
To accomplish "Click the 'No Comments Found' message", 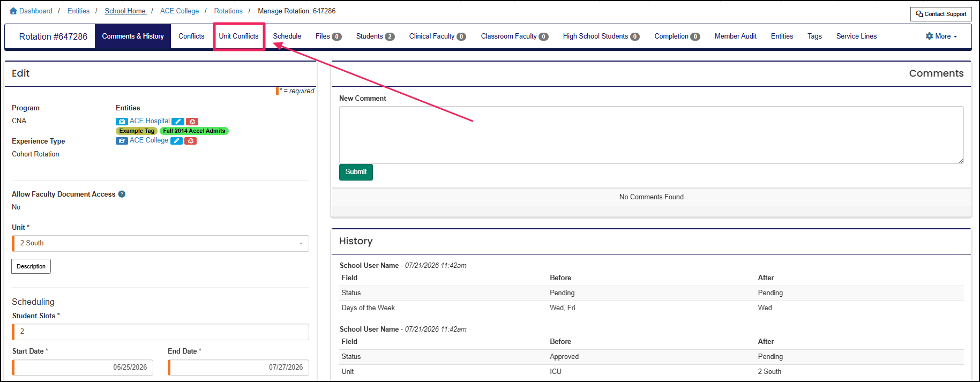I will click(651, 197).
